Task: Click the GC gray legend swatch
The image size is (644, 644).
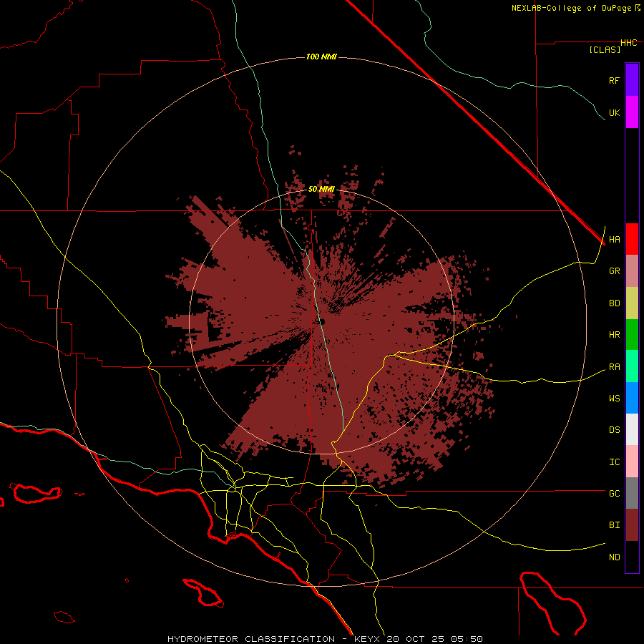Action: pyautogui.click(x=632, y=493)
